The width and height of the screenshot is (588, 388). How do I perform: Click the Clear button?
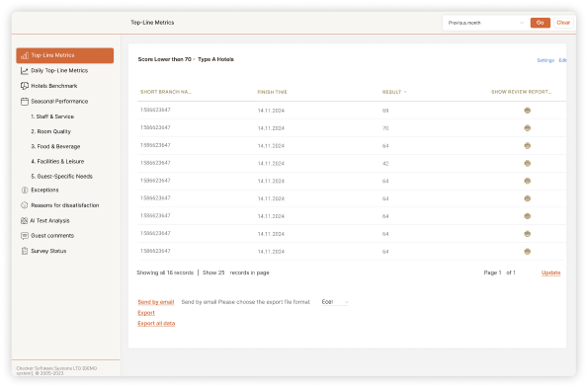click(x=563, y=23)
